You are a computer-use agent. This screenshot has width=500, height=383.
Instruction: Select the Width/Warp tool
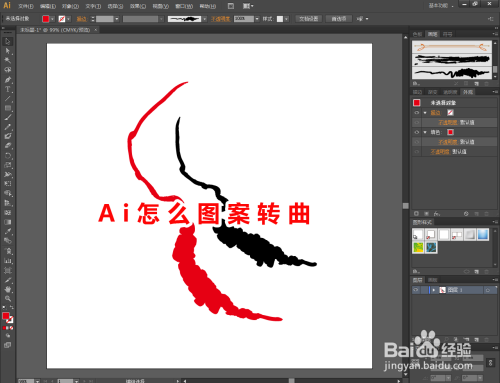point(8,174)
